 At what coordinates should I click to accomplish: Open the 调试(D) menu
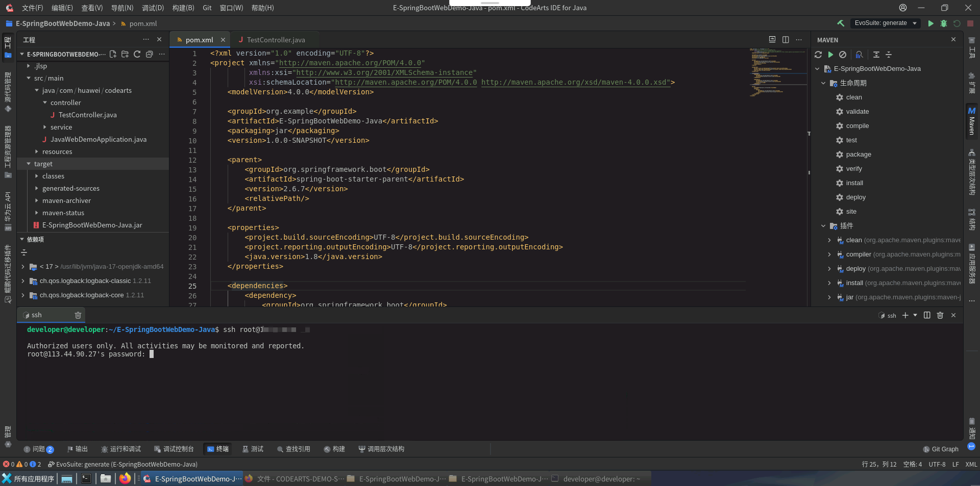[153, 8]
